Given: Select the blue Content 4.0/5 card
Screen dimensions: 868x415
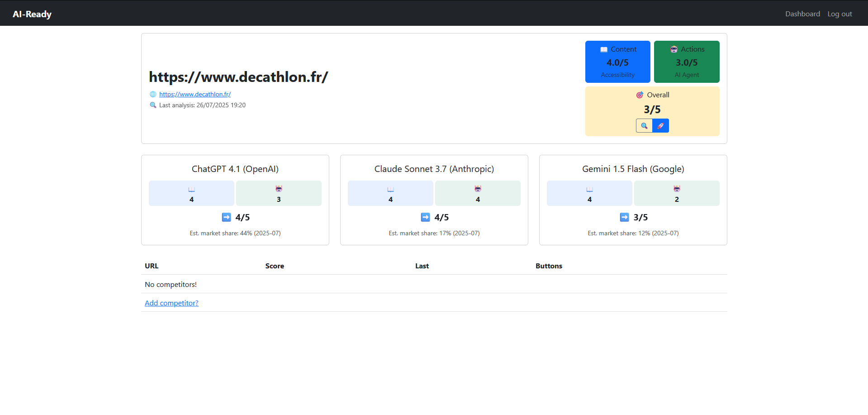Looking at the screenshot, I should coord(617,62).
